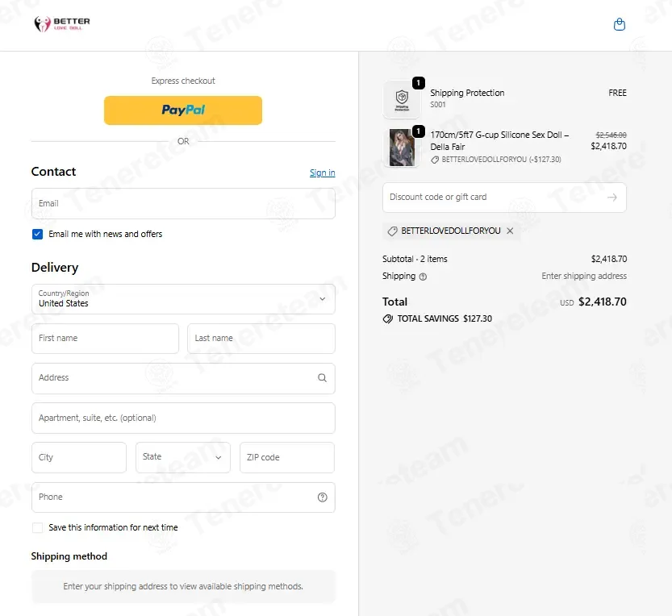672x616 pixels.
Task: Click the Express checkout heading
Action: click(x=183, y=81)
